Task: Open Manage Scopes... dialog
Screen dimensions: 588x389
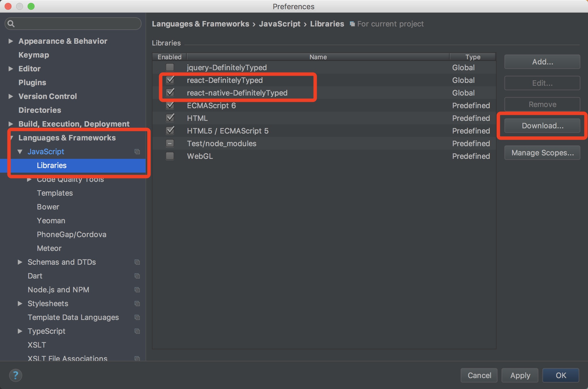Action: point(542,153)
